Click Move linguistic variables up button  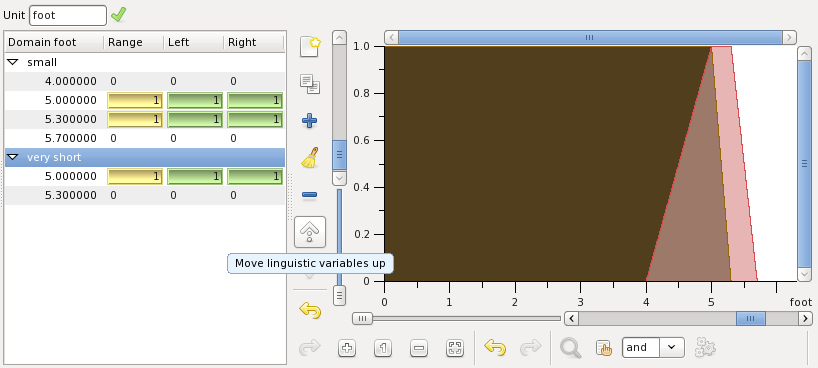pyautogui.click(x=310, y=232)
